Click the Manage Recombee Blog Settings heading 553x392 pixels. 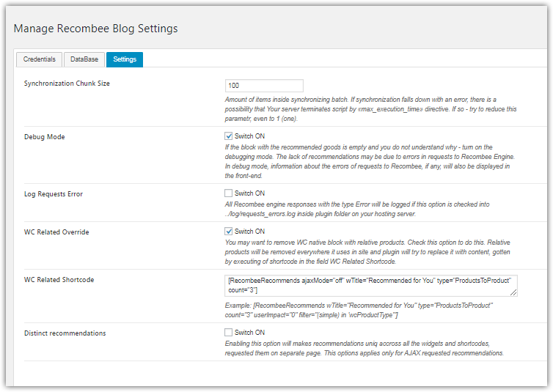(x=95, y=29)
